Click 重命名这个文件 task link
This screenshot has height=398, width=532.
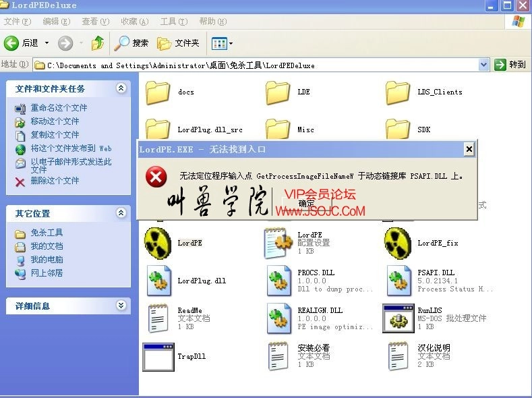click(x=59, y=108)
